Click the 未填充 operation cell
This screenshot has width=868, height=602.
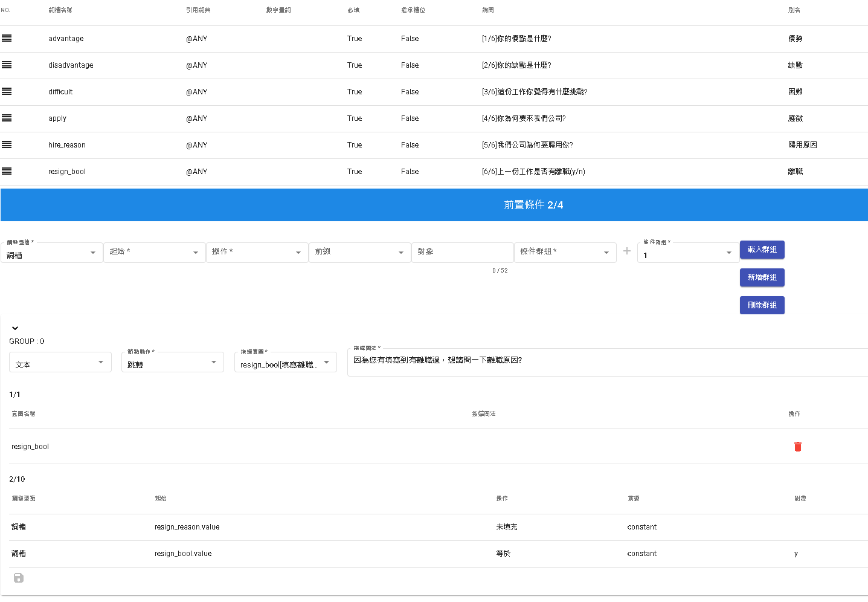coord(507,527)
